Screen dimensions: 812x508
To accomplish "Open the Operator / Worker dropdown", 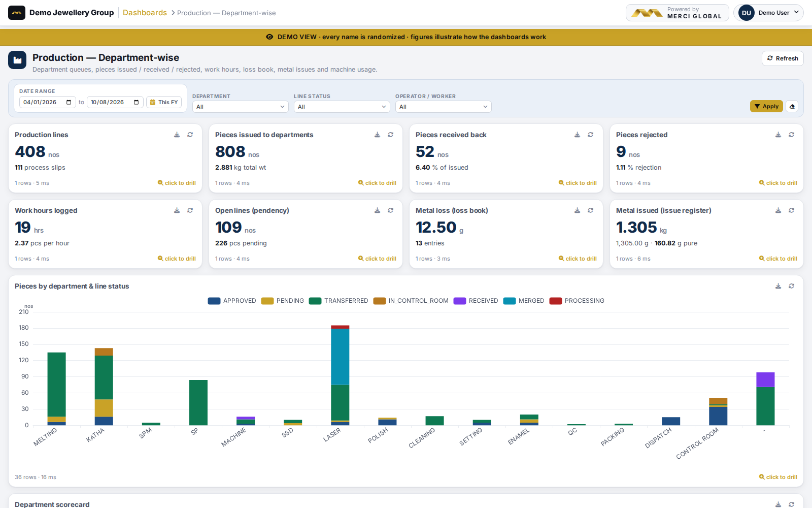I will [444, 107].
